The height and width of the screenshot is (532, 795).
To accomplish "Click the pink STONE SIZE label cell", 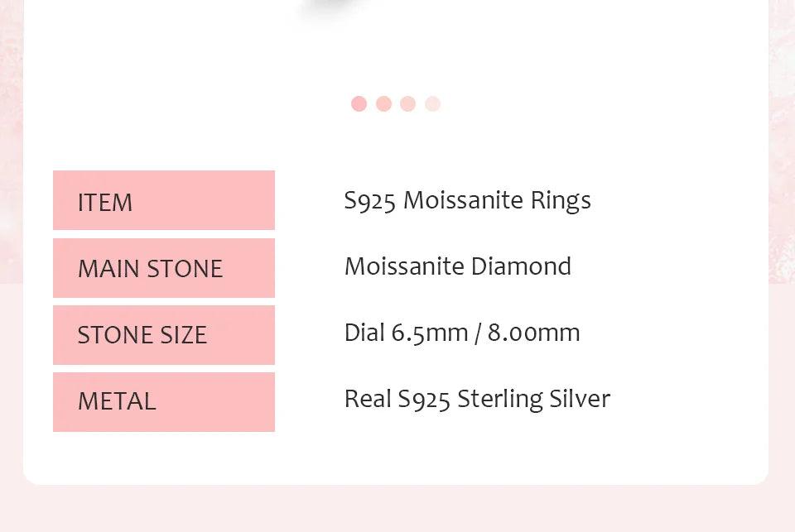I will coord(163,335).
